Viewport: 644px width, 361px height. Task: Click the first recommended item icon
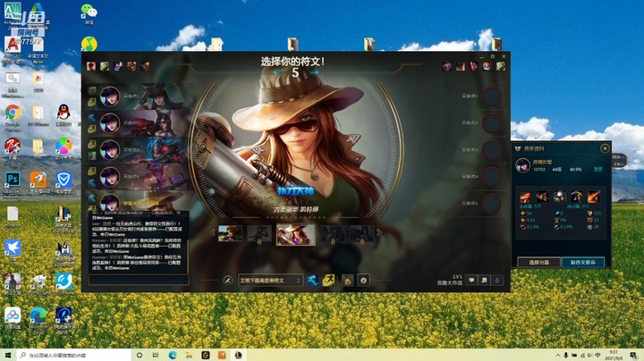(525, 197)
